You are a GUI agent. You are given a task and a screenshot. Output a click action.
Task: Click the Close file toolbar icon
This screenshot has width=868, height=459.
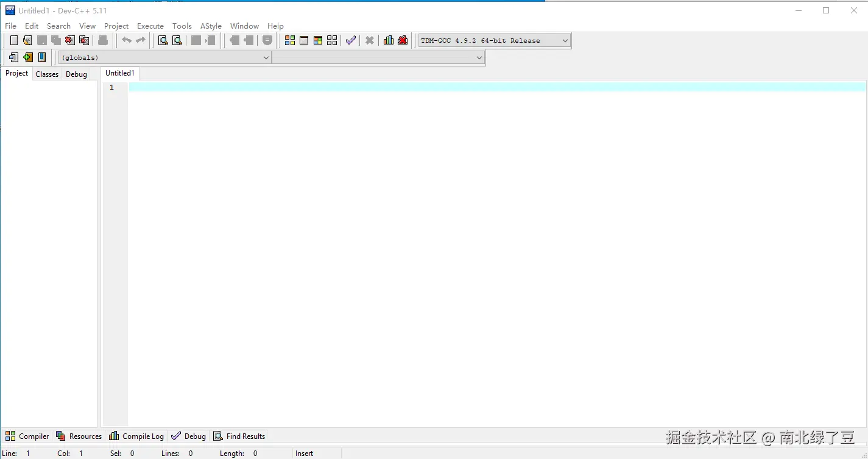[70, 40]
